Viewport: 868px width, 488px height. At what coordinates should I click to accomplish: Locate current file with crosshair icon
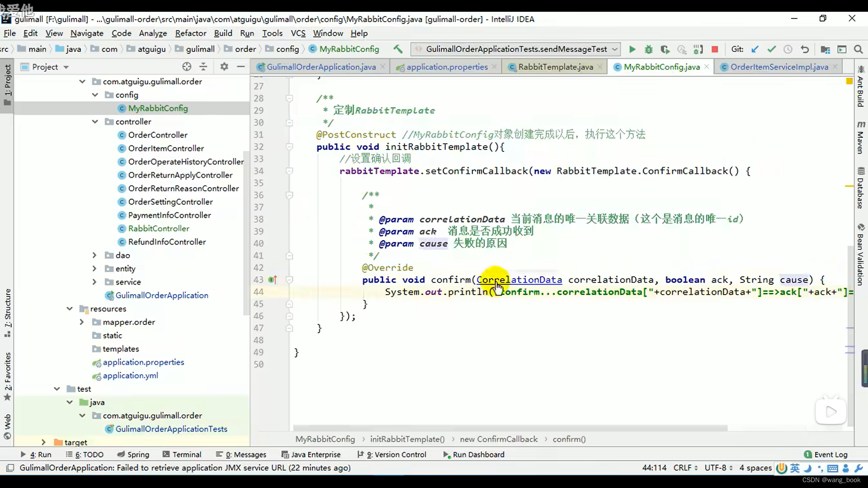coord(187,67)
